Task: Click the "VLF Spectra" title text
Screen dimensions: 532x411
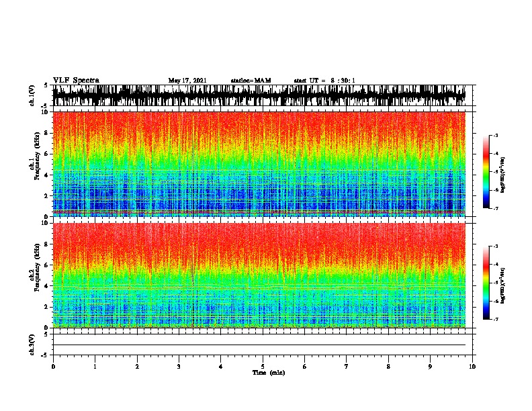Action: tap(76, 81)
